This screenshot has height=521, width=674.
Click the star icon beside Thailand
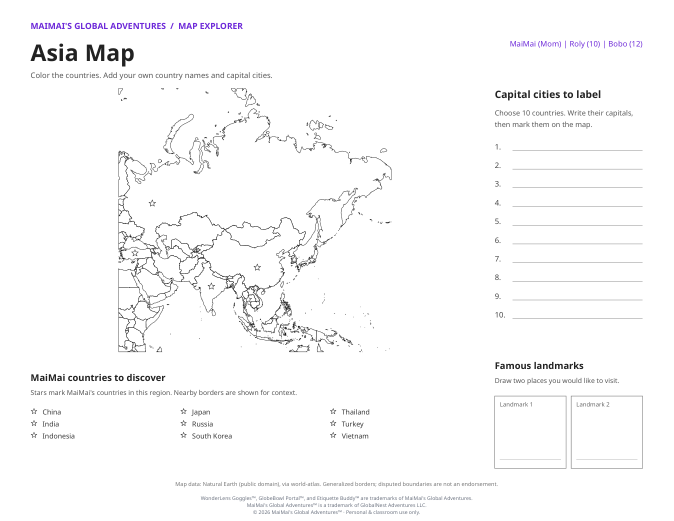click(x=333, y=411)
